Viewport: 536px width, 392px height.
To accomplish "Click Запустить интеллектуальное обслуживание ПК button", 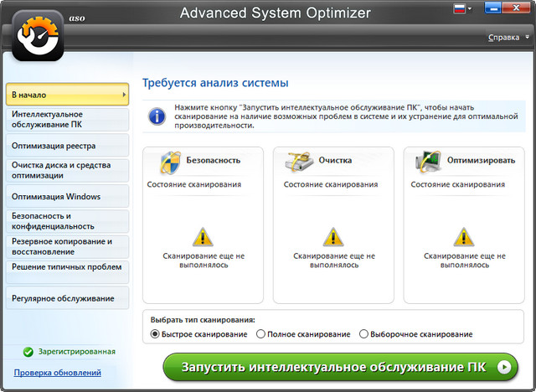I will 341,367.
